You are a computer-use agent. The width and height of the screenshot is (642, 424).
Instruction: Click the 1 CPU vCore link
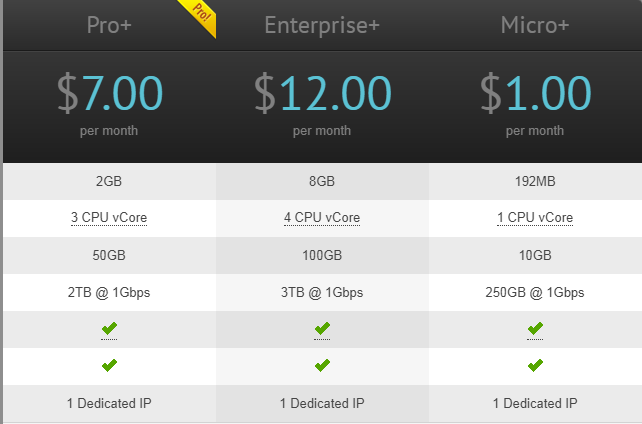click(535, 218)
